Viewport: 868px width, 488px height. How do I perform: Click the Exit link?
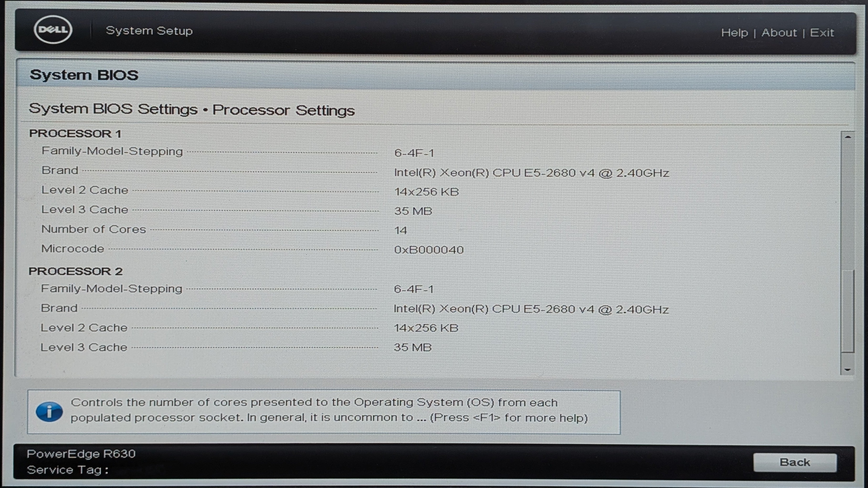pos(822,33)
